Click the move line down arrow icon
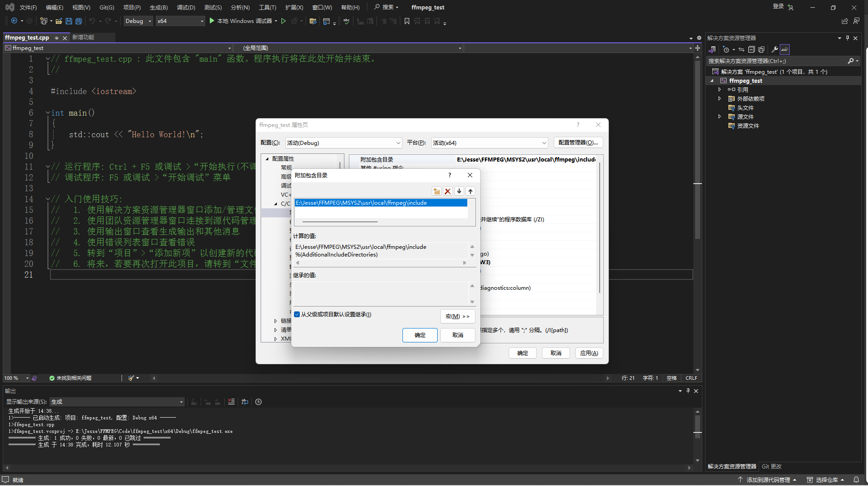Screen dimensions: 868x486 (459, 191)
